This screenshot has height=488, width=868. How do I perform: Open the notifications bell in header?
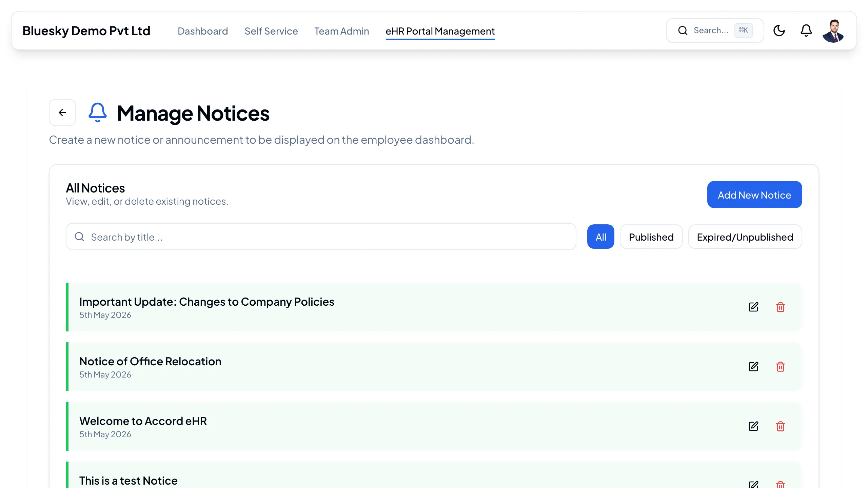click(x=806, y=30)
